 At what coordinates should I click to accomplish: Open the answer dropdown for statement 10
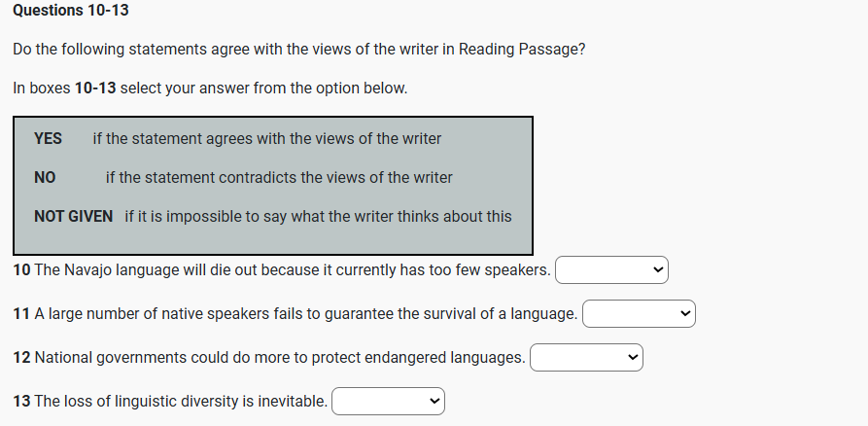pyautogui.click(x=611, y=269)
